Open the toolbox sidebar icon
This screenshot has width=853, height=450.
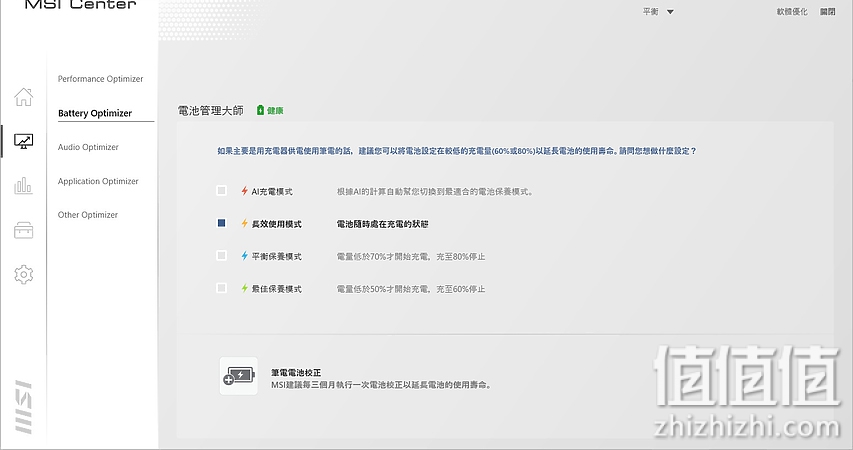click(23, 230)
